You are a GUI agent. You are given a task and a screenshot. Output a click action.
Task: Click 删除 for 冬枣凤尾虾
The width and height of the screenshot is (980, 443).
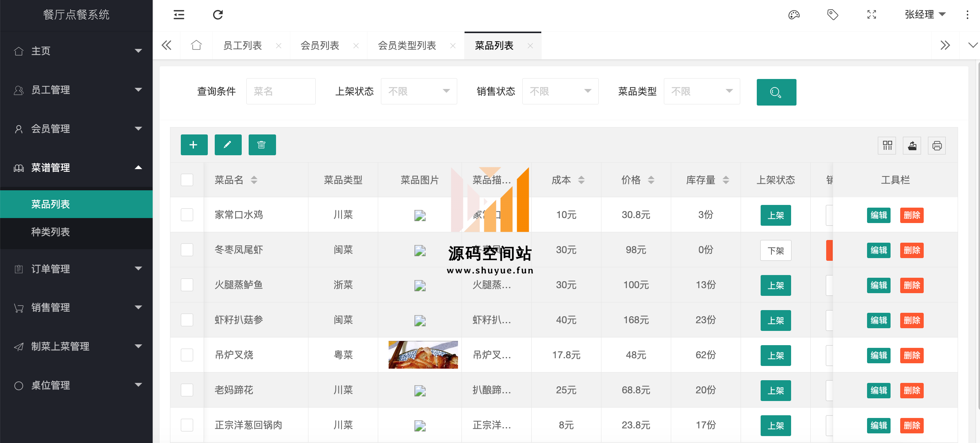click(x=912, y=250)
